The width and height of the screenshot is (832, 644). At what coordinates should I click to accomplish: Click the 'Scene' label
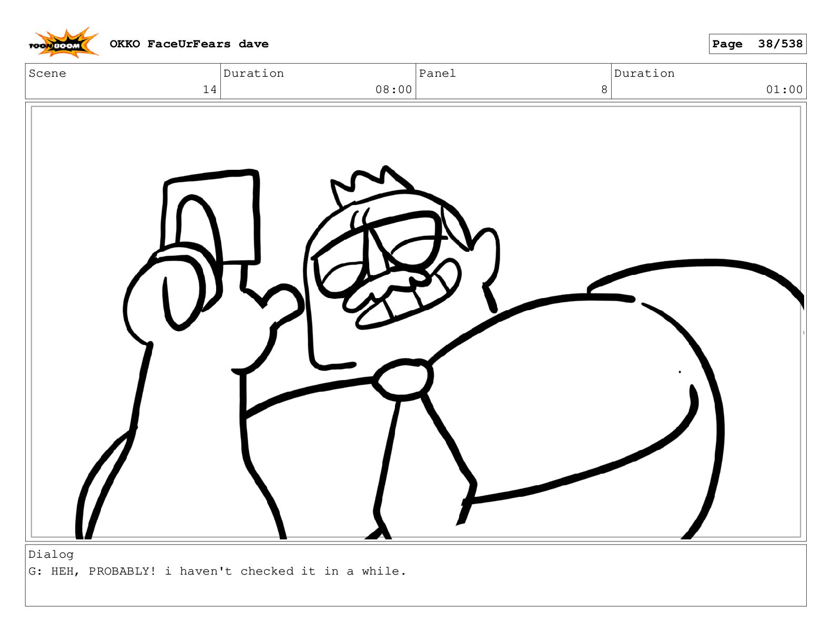click(x=47, y=74)
